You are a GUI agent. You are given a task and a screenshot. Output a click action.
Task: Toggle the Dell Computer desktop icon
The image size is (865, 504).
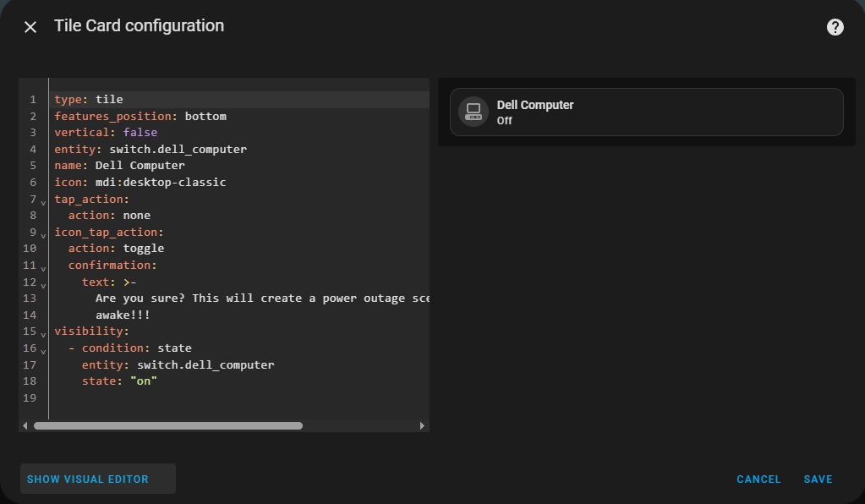[x=474, y=112]
